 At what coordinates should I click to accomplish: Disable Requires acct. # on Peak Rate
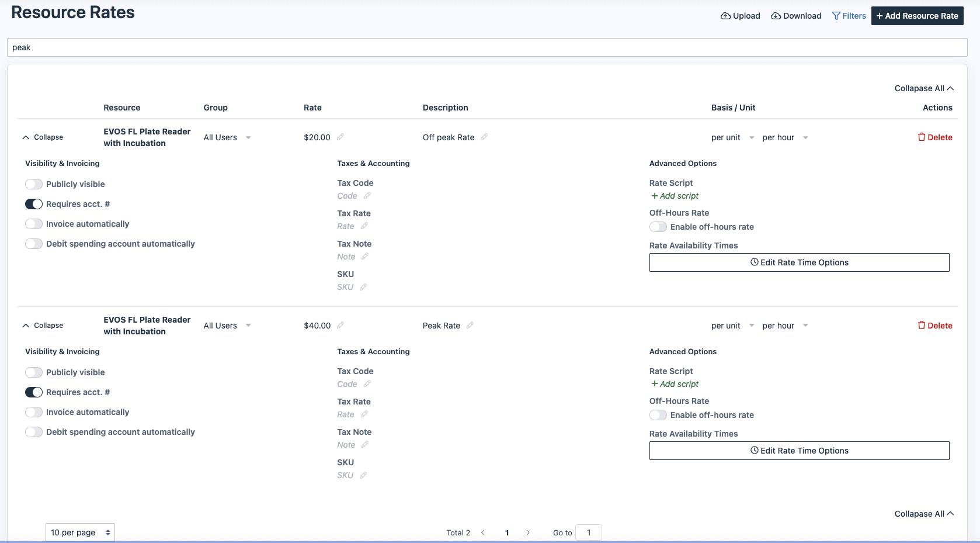pos(34,392)
